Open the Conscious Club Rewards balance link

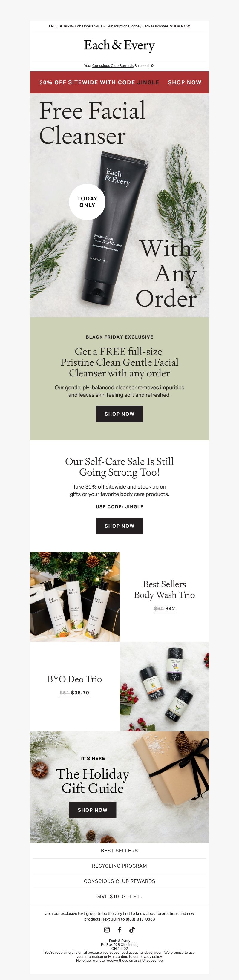click(113, 65)
